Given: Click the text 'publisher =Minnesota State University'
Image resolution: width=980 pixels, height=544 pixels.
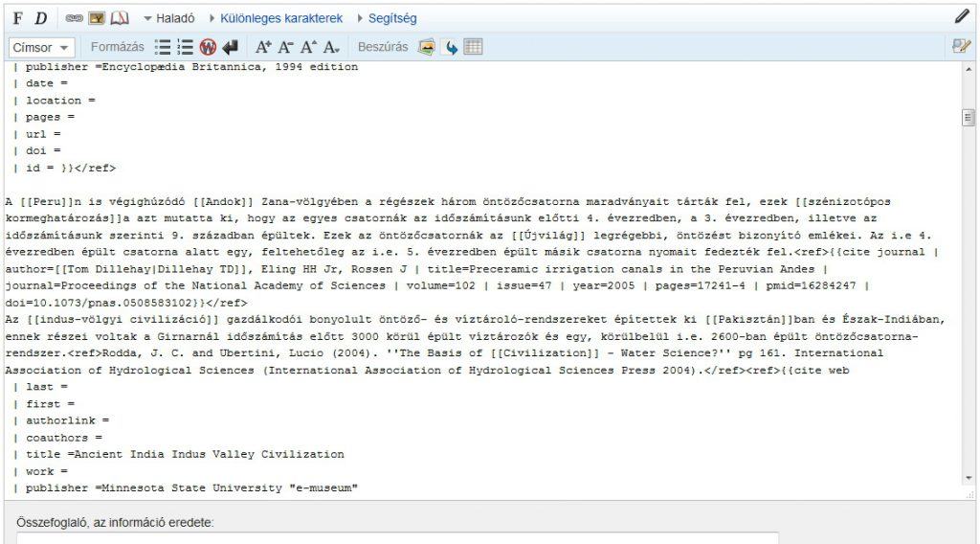Looking at the screenshot, I should (x=154, y=488).
